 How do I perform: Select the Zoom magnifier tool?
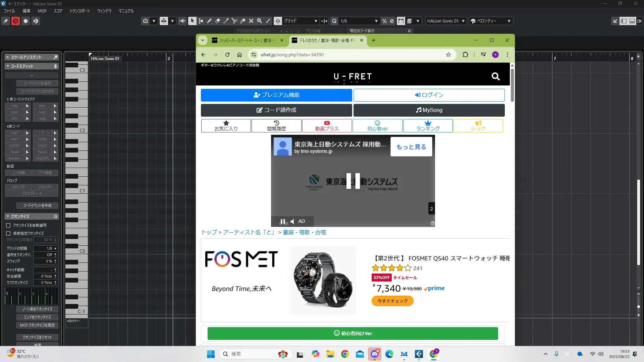coord(259,21)
